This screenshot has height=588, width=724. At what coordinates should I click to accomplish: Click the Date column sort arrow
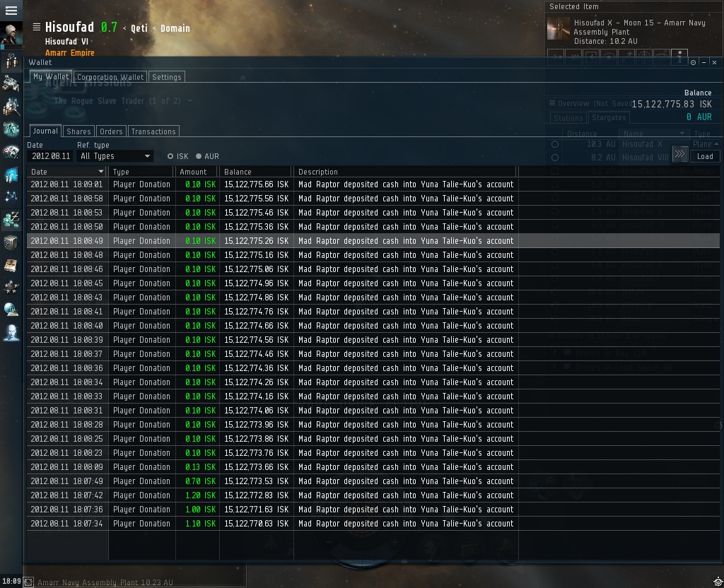(x=100, y=172)
